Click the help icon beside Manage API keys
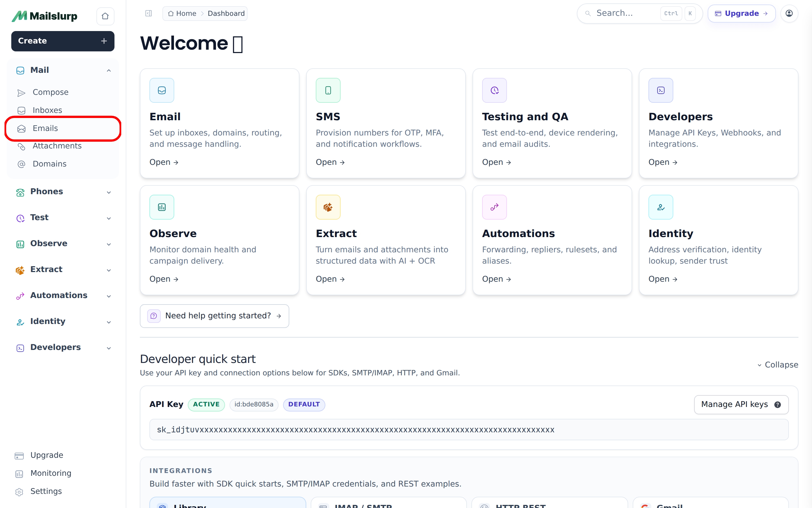 777,404
